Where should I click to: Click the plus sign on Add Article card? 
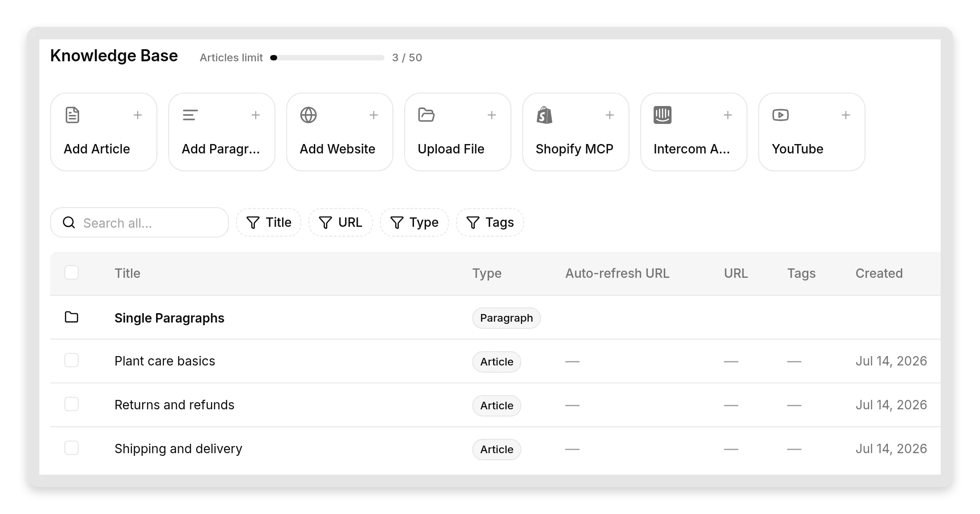[x=138, y=115]
